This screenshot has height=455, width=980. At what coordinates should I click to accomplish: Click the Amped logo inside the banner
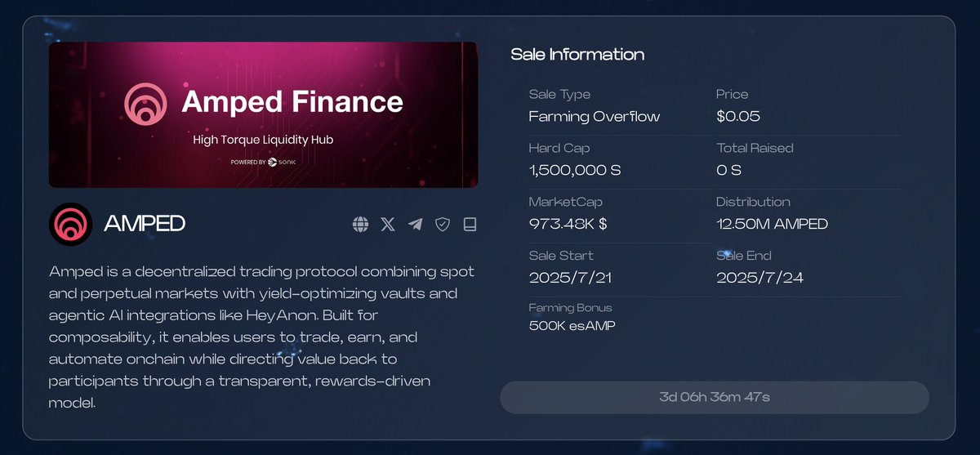click(x=145, y=102)
